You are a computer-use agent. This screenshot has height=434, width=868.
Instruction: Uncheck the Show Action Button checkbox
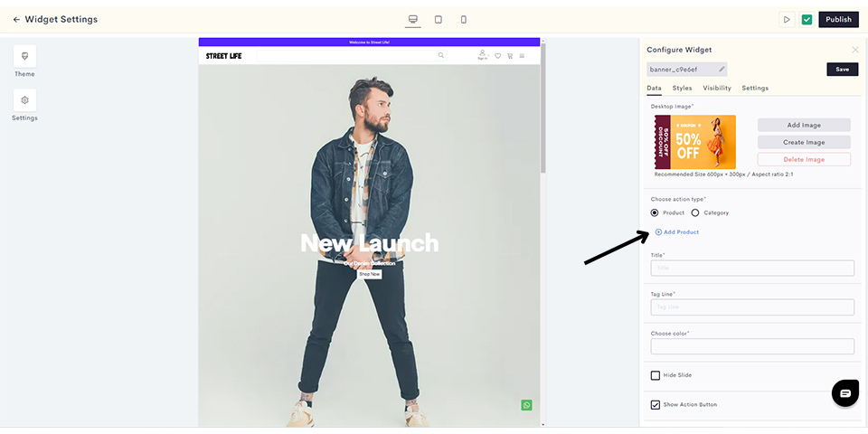click(x=656, y=405)
